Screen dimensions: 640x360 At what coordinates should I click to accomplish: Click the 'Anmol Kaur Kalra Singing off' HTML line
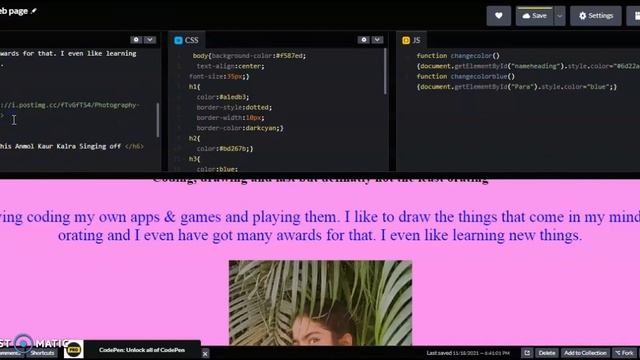[72, 146]
